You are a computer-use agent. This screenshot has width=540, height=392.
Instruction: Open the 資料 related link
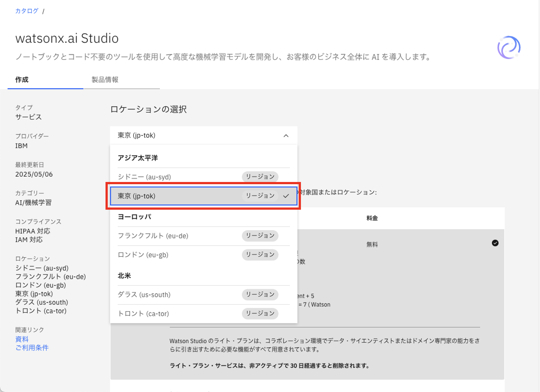coord(22,339)
